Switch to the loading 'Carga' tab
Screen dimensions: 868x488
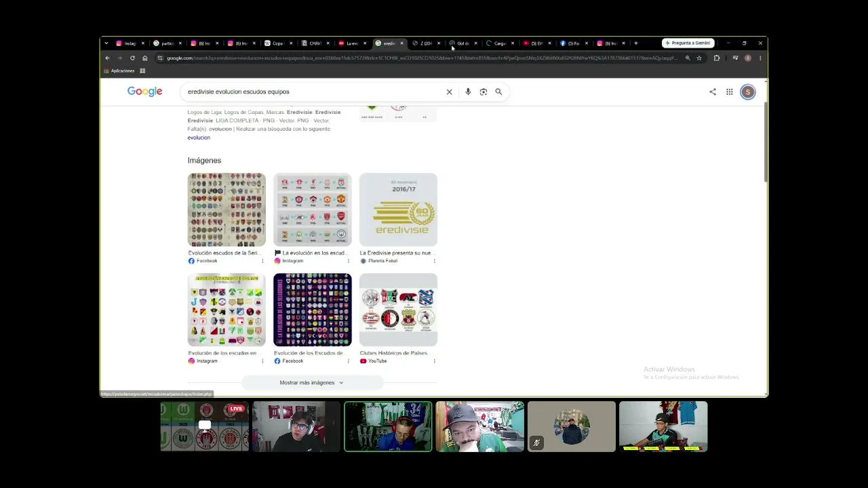point(500,43)
